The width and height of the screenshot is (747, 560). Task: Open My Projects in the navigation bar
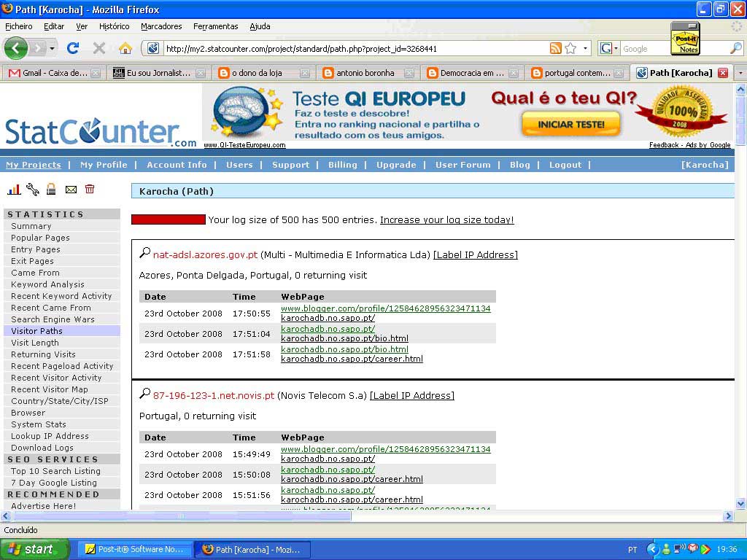click(x=34, y=165)
